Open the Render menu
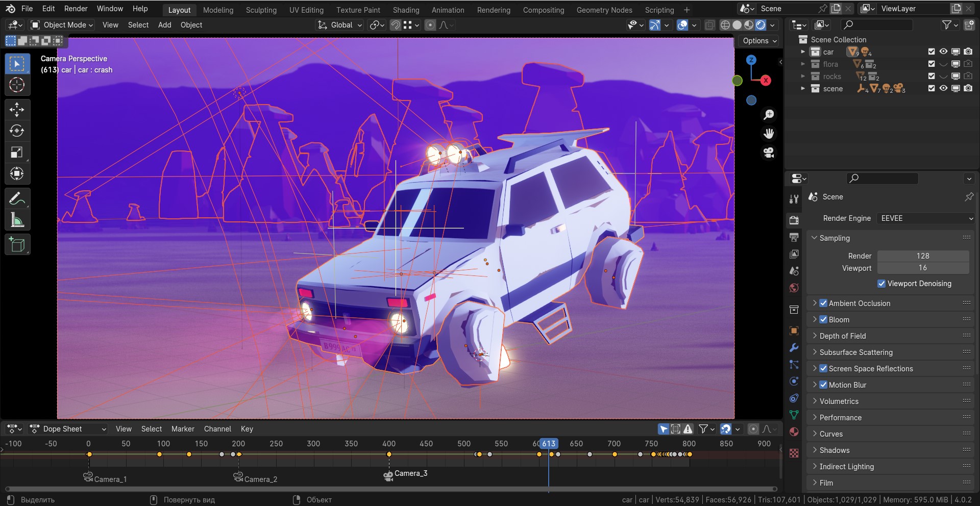The width and height of the screenshot is (980, 506). (76, 9)
